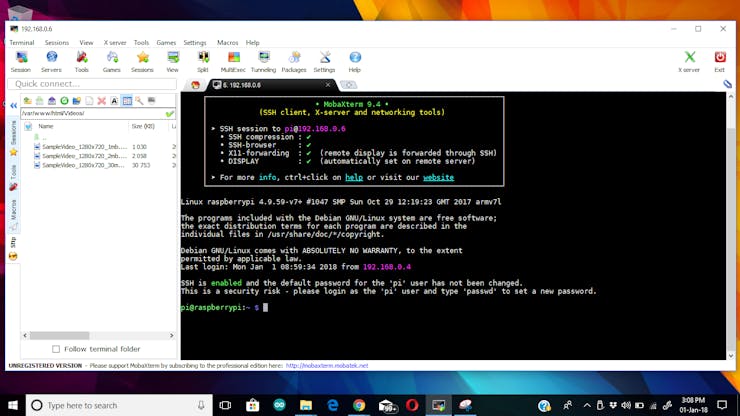Toggle detailed list view icon in SFTP toolbar

click(127, 101)
